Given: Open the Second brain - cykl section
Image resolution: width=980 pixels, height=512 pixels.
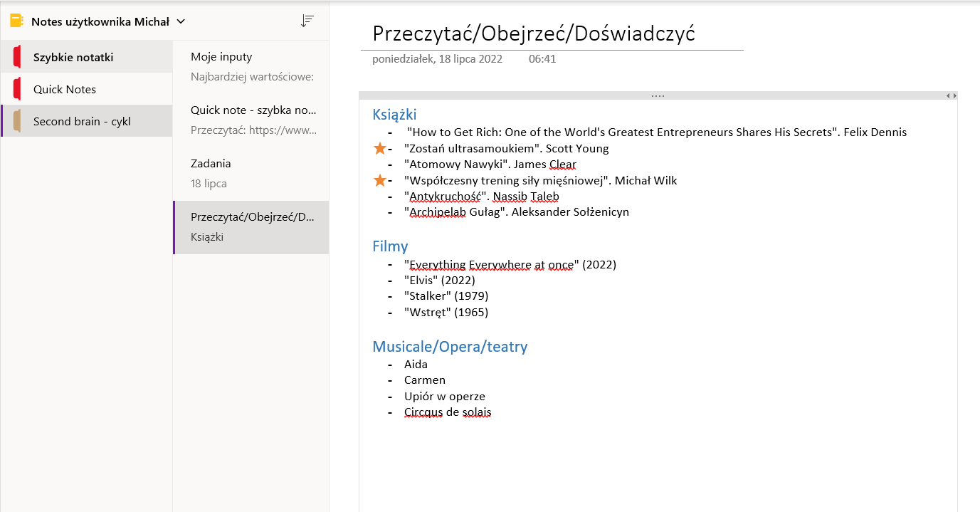Looking at the screenshot, I should (x=86, y=121).
